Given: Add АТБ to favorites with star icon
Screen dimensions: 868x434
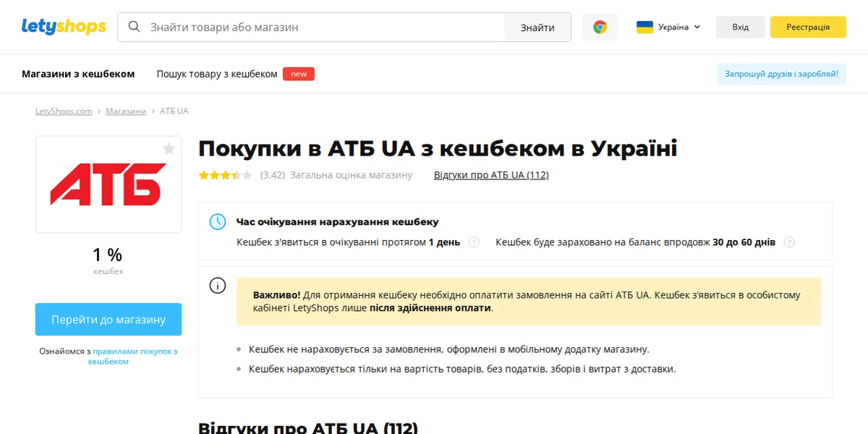Looking at the screenshot, I should 169,149.
